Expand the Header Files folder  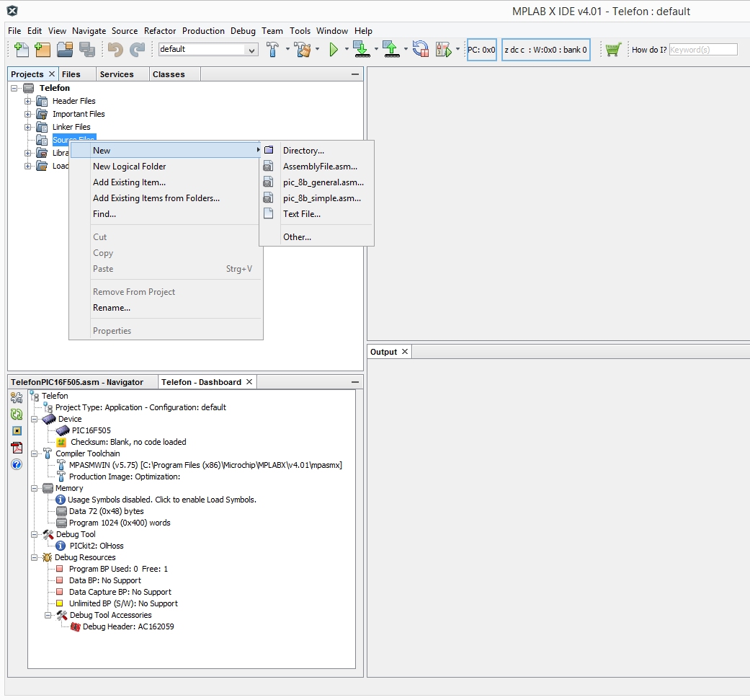pos(28,101)
